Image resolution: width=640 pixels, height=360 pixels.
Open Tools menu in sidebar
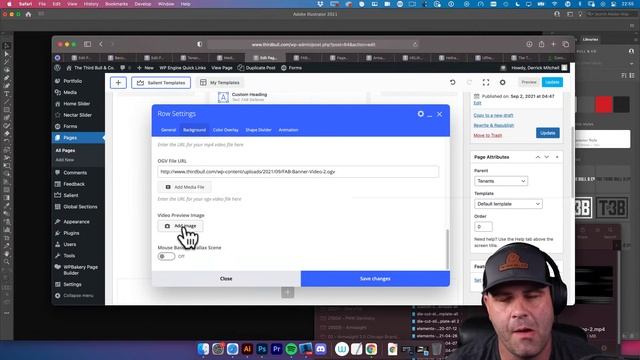(x=69, y=256)
